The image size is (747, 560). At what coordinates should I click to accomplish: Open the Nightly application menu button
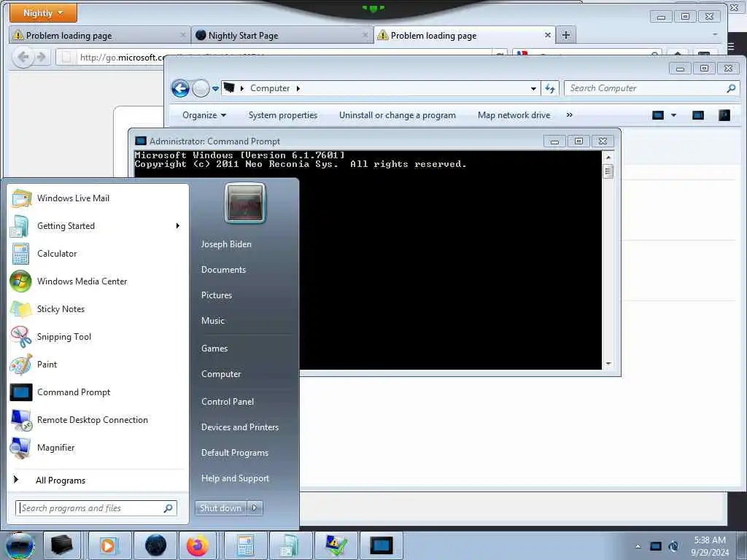[43, 13]
